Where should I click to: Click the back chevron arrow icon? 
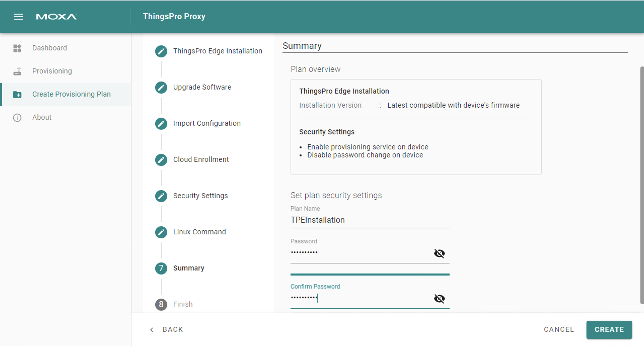[152, 330]
